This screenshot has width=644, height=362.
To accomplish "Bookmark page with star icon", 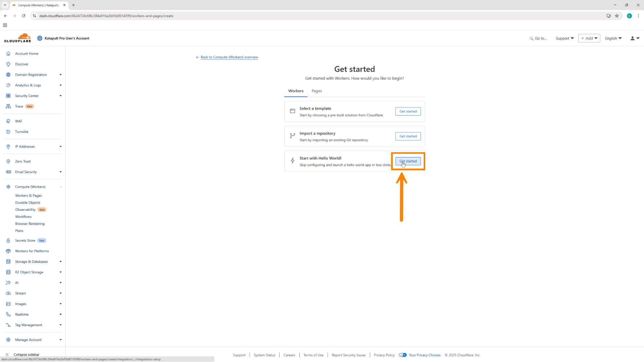I will coord(617,16).
